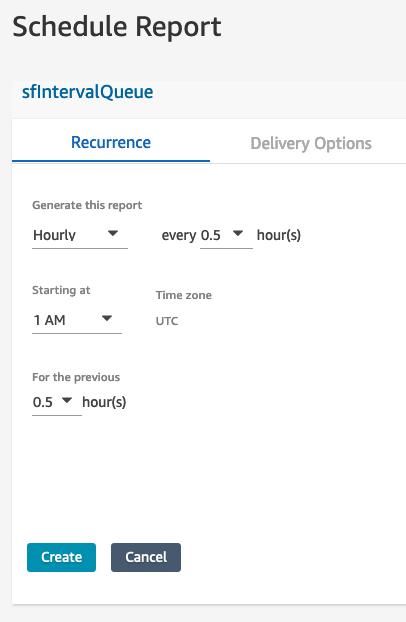The width and height of the screenshot is (406, 622).
Task: Open the sfIntervalQueue report link
Action: pyautogui.click(x=87, y=92)
